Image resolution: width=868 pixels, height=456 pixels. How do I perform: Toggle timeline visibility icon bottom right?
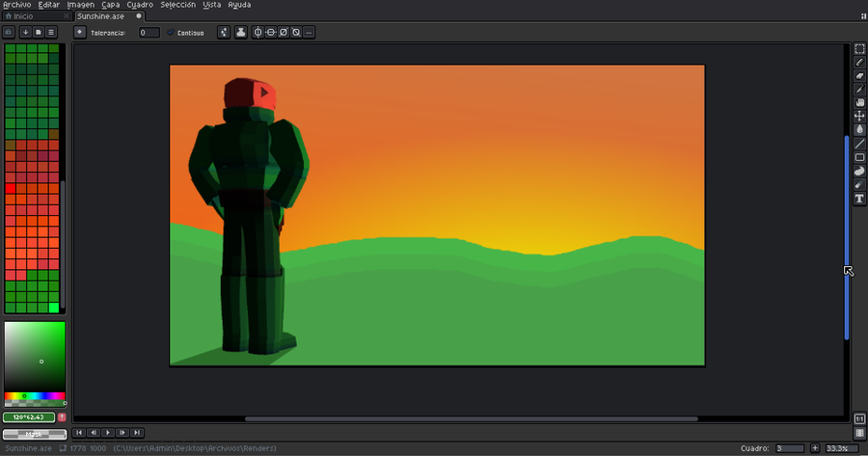pyautogui.click(x=859, y=433)
